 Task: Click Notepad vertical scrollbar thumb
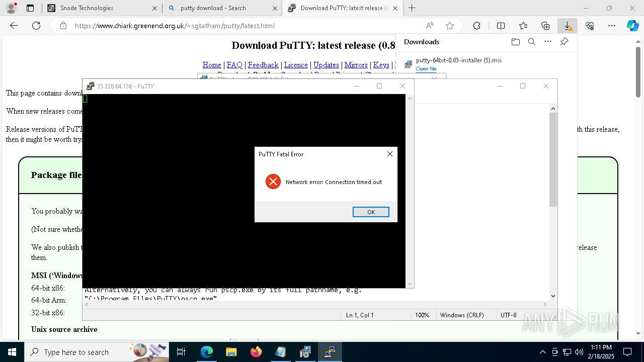(553, 159)
